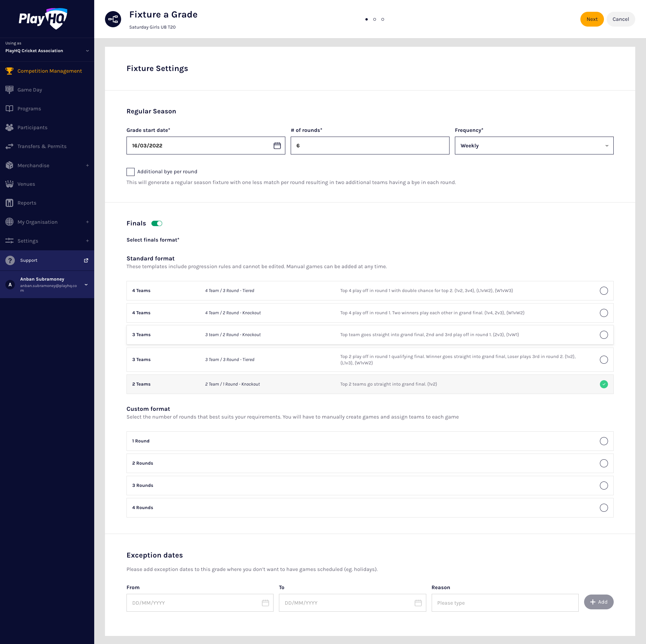Focus the number of rounds field
Viewport: 646px width, 644px height.
[x=370, y=146]
